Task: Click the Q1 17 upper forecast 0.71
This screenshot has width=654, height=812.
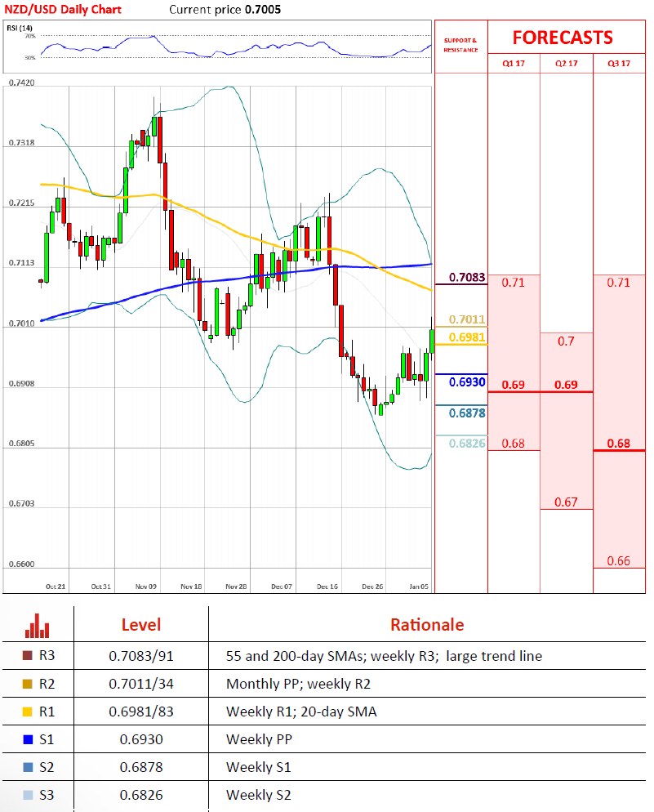Action: pyautogui.click(x=514, y=283)
